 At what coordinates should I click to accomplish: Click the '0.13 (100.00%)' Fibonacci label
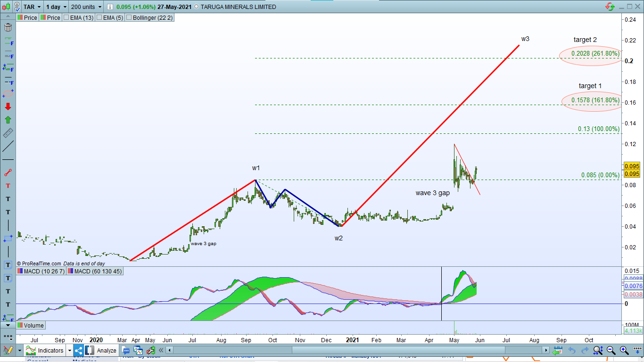pos(599,129)
